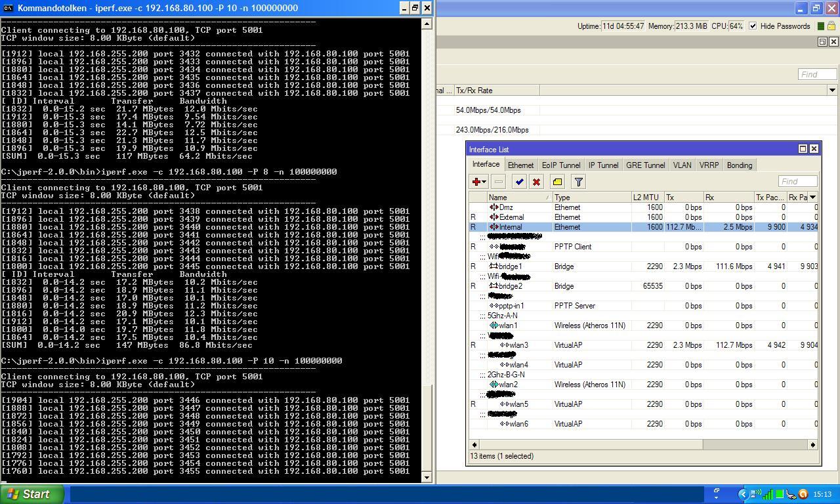Add a new interface with the red plus icon

476,182
